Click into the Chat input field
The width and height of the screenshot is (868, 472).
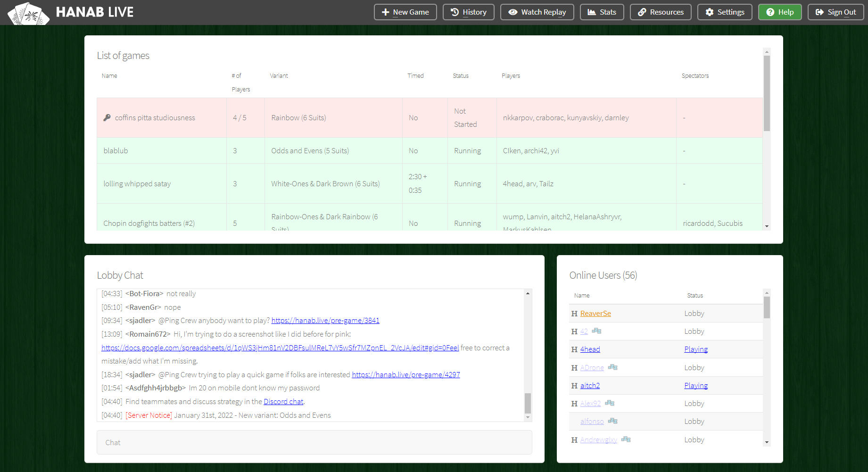coord(314,442)
